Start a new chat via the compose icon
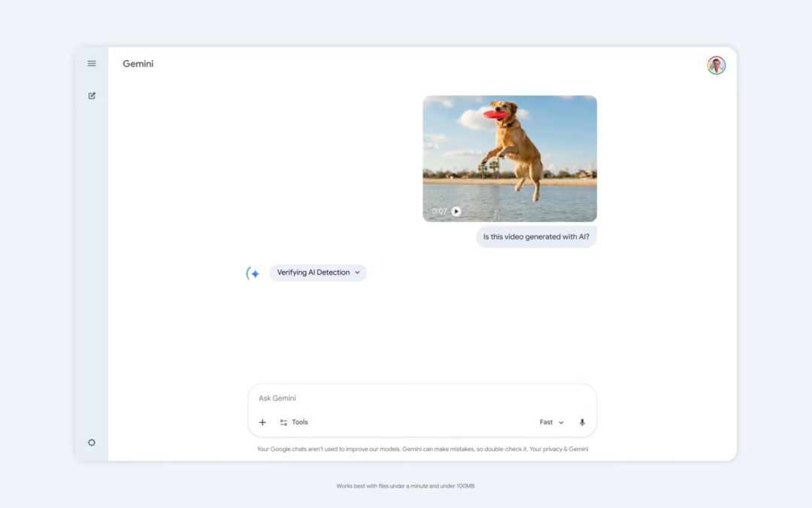 (x=92, y=96)
